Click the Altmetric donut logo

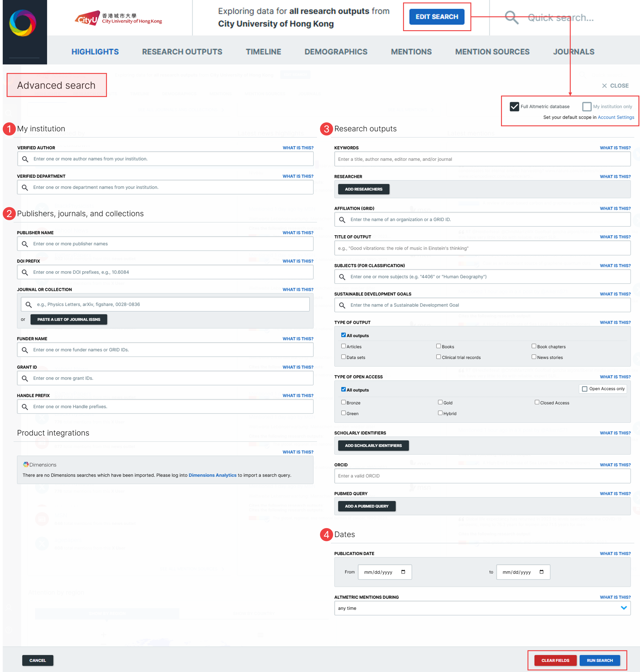(x=23, y=23)
